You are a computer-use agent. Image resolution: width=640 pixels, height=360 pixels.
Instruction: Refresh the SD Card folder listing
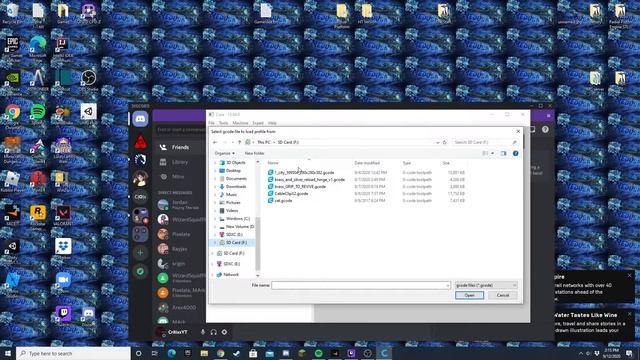[444, 142]
